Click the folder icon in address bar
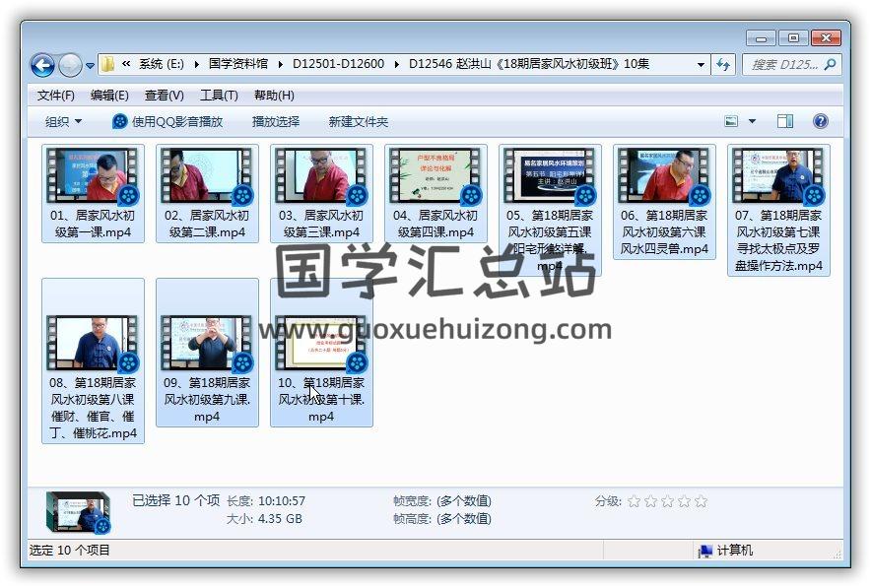Viewport: 871px width, 588px height. [x=107, y=64]
